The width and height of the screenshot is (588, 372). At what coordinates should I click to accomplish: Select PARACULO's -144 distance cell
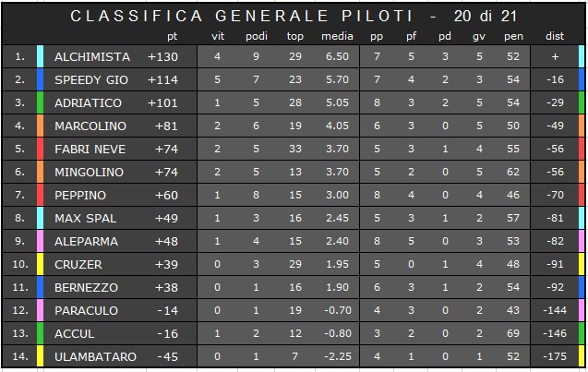555,310
